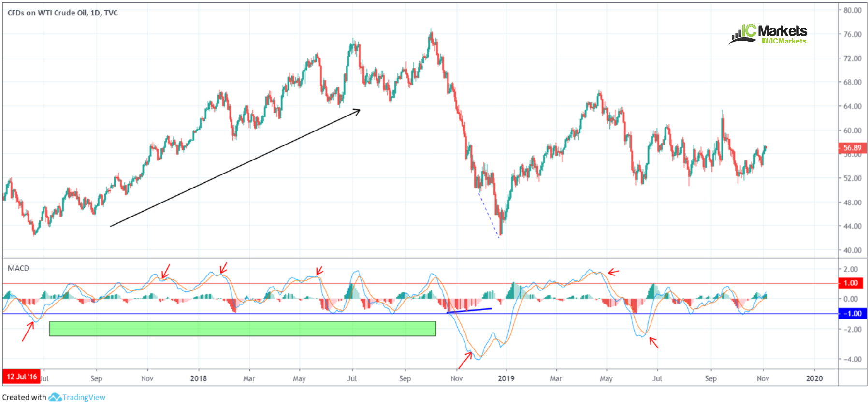Click the red arrow near the May 2019 MACD peak
The image size is (868, 406).
click(613, 272)
